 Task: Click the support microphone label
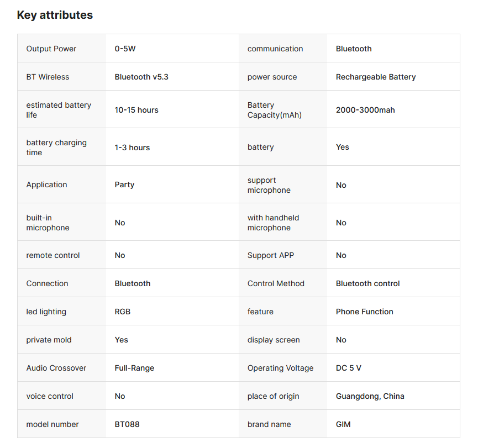[x=269, y=185]
